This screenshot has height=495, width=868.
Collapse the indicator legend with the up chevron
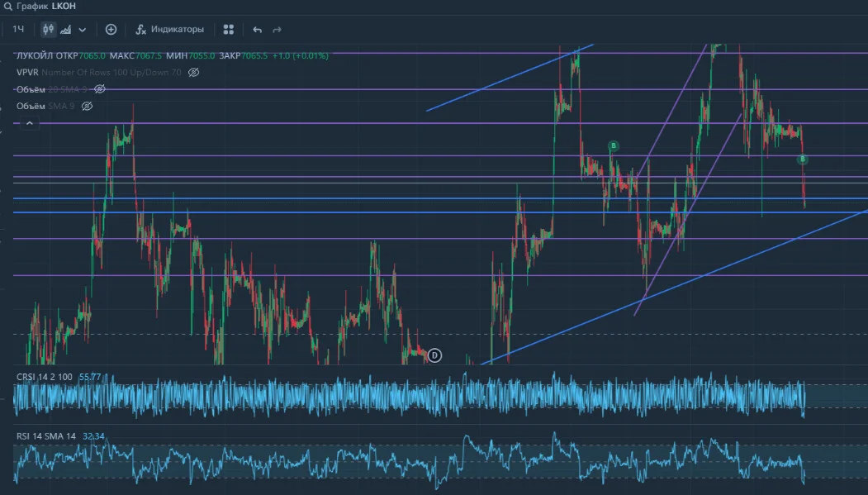tap(30, 123)
